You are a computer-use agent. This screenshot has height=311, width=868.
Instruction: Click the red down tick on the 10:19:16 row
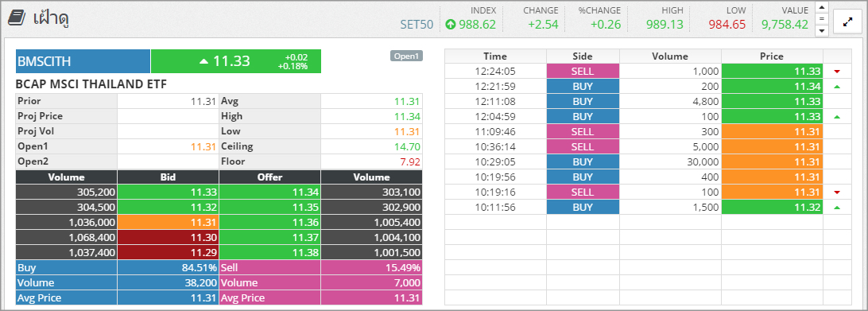tap(837, 192)
